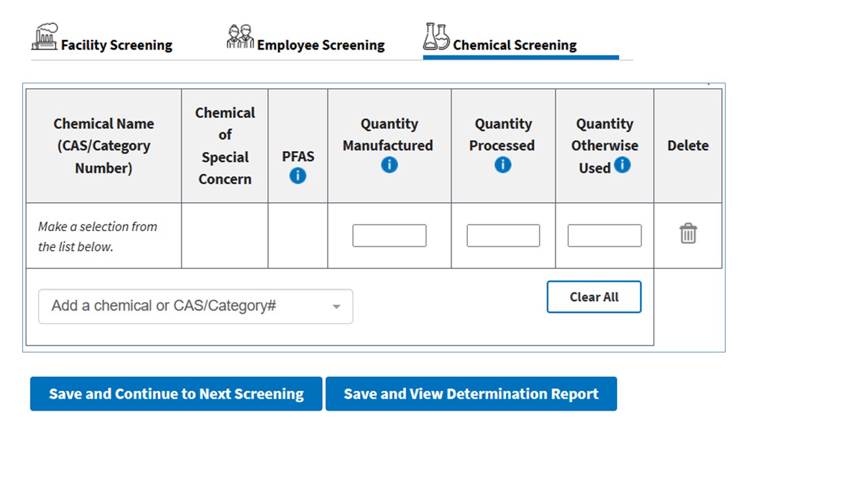
Task: Open the PFAS info tooltip icon
Action: tap(297, 176)
